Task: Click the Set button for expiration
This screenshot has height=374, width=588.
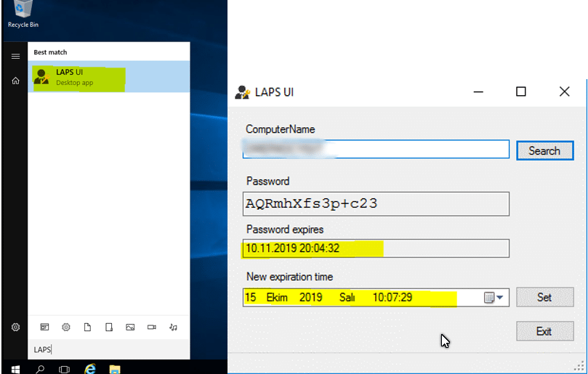Action: click(545, 297)
